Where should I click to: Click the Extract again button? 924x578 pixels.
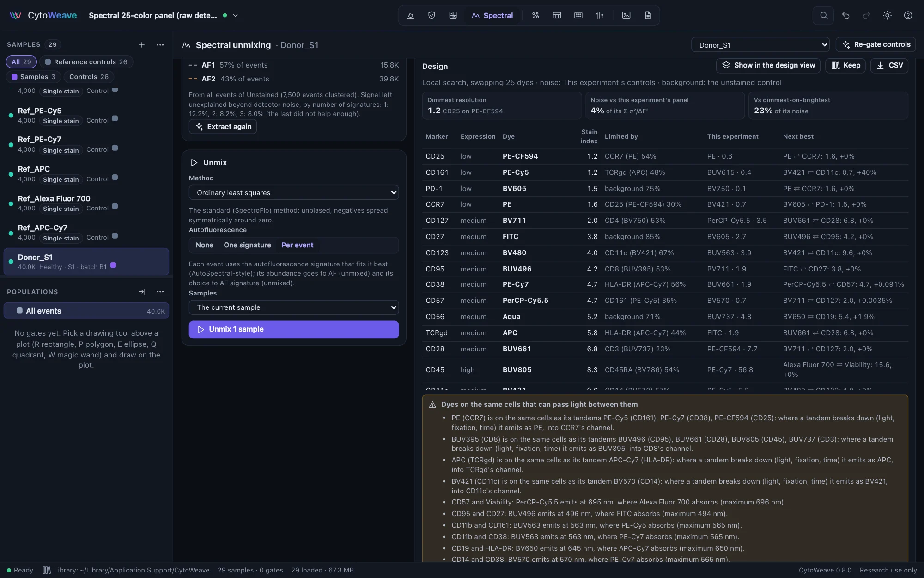(223, 127)
